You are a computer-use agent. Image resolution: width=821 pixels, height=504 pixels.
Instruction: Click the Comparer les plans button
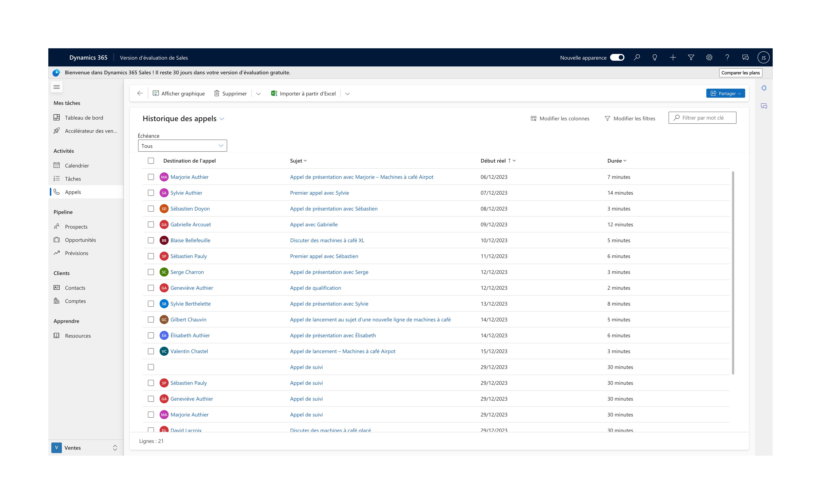(740, 73)
